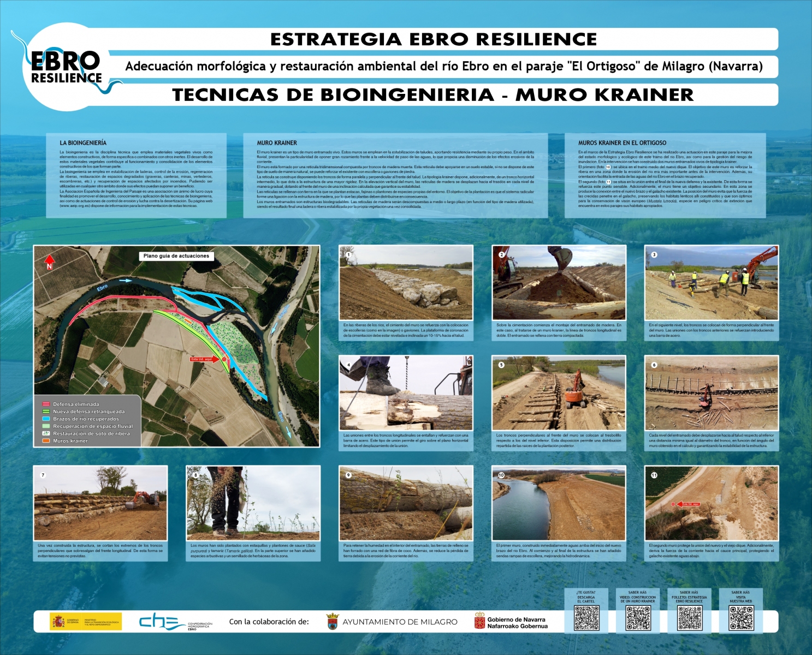Click the 'Visita nuestra web' QR code
The image size is (812, 655).
740,618
